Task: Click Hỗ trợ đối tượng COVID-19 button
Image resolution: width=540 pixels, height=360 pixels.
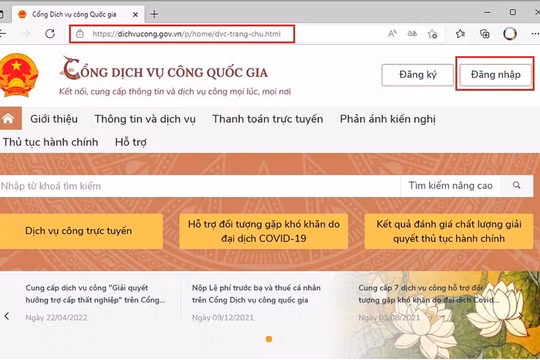Action: 263,231
